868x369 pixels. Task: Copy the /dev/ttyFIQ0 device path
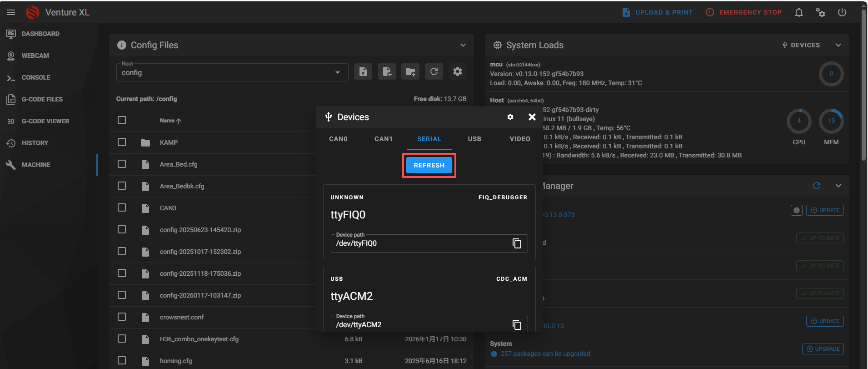pyautogui.click(x=517, y=243)
